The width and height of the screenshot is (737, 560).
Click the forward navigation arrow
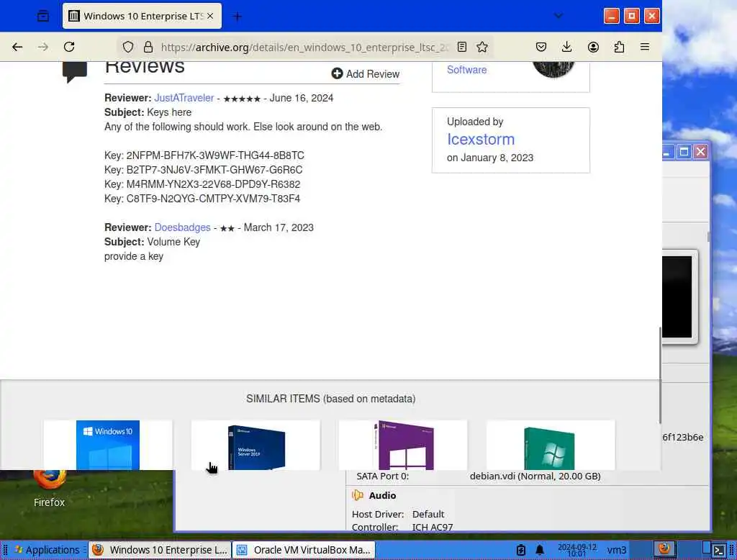(43, 47)
